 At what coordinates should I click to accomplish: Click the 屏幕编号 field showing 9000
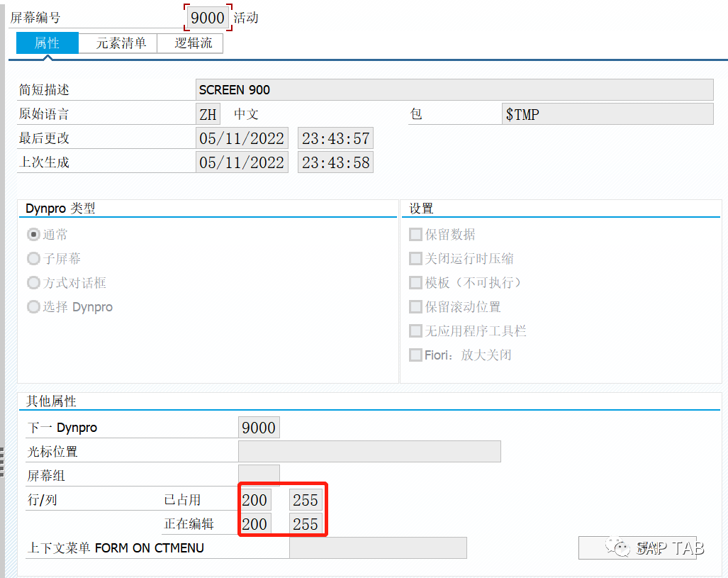pyautogui.click(x=208, y=18)
